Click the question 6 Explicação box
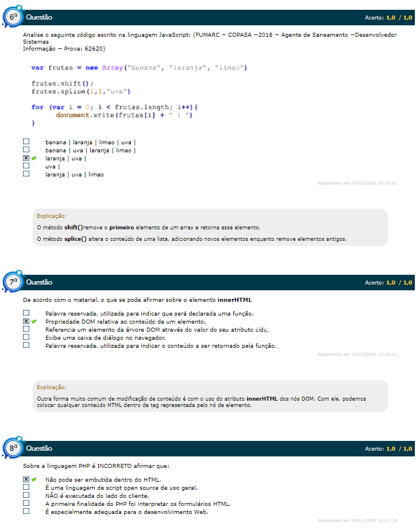The height and width of the screenshot is (530, 420). (x=210, y=227)
